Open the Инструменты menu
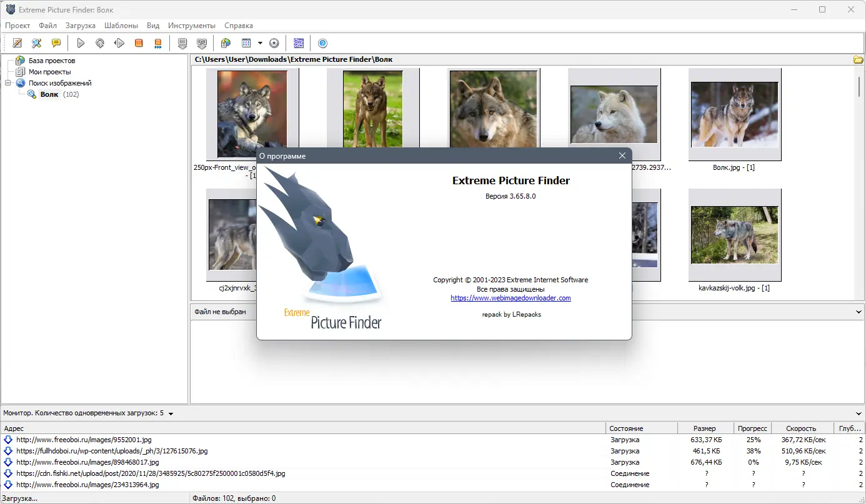This screenshot has width=866, height=504. pyautogui.click(x=192, y=26)
